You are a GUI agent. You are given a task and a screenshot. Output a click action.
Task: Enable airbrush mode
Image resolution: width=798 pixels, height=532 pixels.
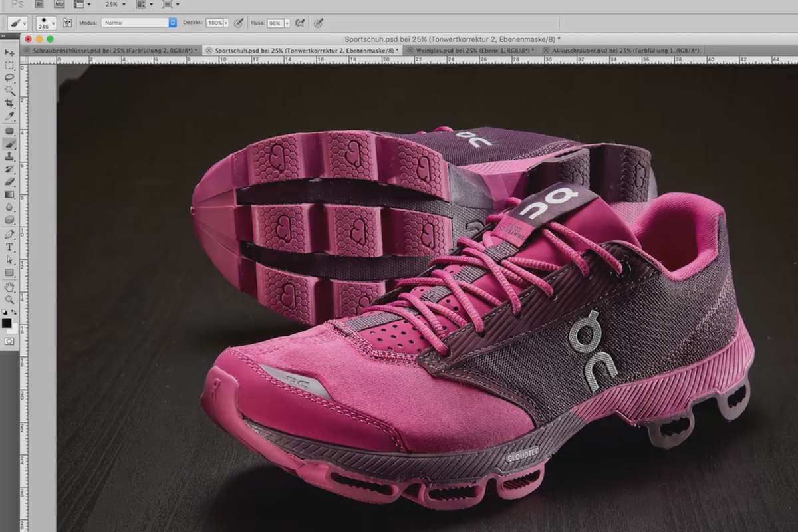click(300, 23)
